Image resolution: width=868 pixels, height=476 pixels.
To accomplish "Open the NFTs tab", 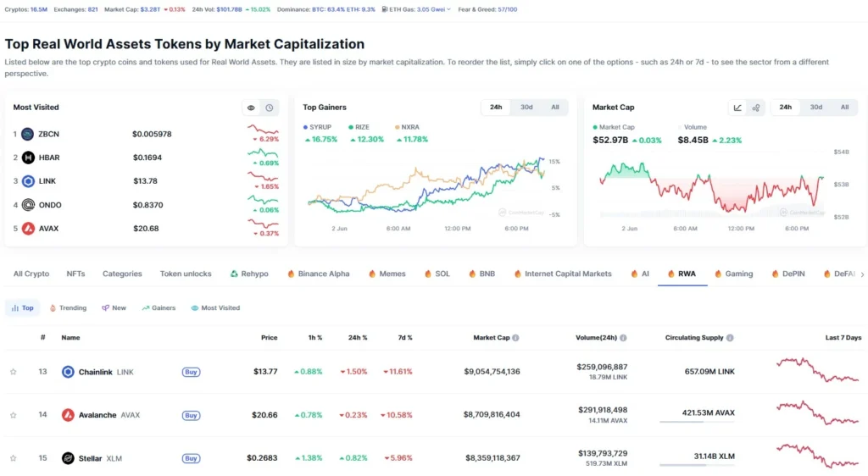I will click(x=75, y=274).
